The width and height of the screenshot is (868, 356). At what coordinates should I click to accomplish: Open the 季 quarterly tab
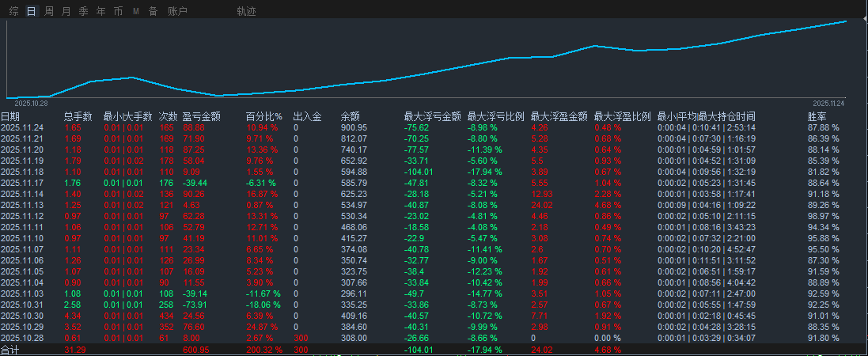pos(84,11)
